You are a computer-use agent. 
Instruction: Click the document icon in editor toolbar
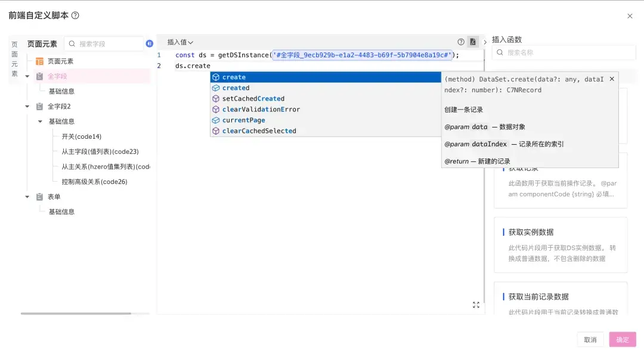click(472, 42)
